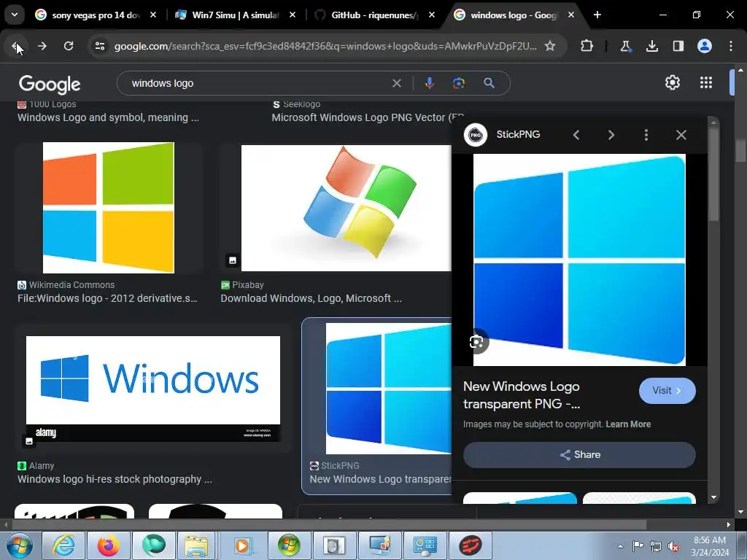This screenshot has height=560, width=747.
Task: Launch Firefox from taskbar
Action: [x=109, y=545]
